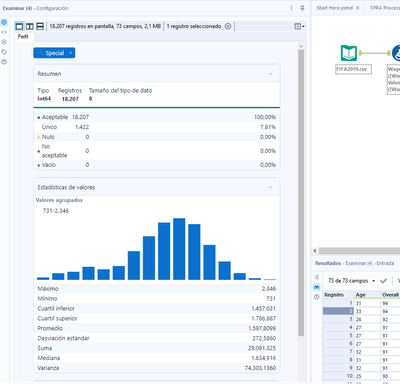Select highlighted record row 2 in Results

pyautogui.click(x=338, y=311)
